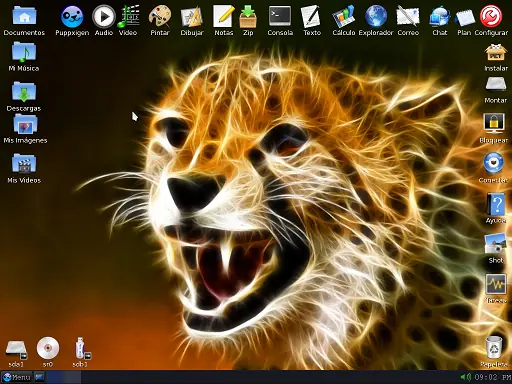
Task: Open the Explorador web browser icon
Action: click(x=376, y=16)
